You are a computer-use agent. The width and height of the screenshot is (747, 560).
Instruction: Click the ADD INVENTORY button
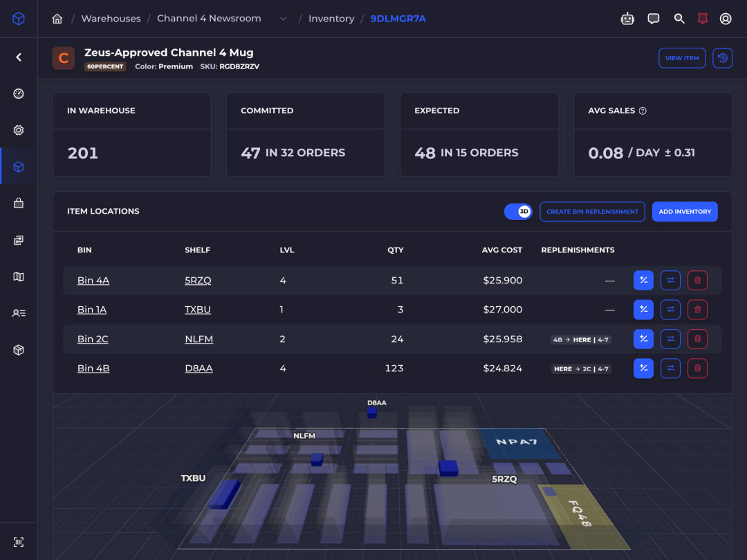[685, 212]
